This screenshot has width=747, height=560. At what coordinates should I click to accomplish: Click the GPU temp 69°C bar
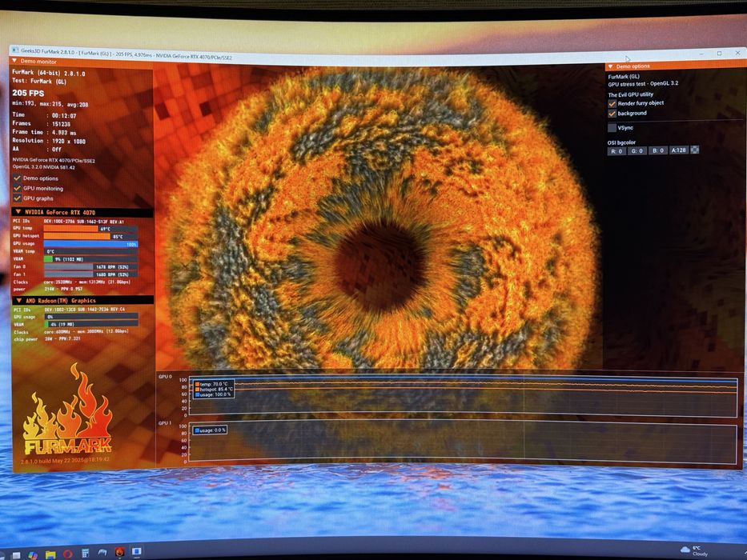tap(90, 229)
